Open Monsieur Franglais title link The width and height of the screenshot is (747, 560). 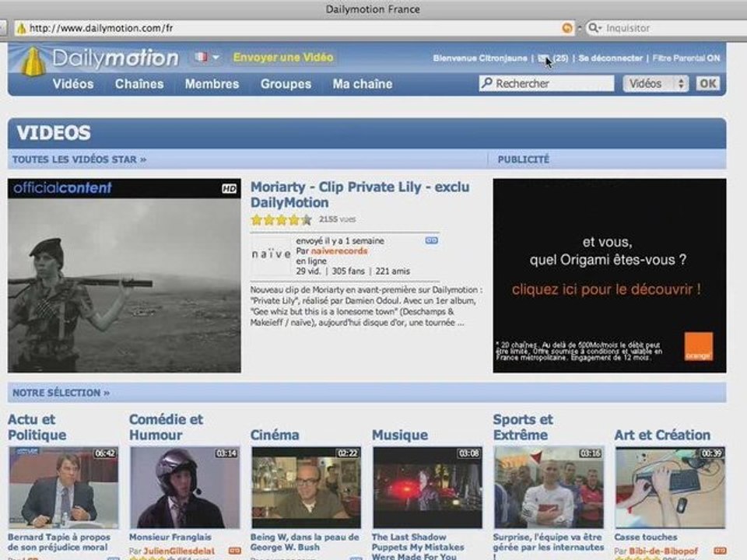point(170,537)
